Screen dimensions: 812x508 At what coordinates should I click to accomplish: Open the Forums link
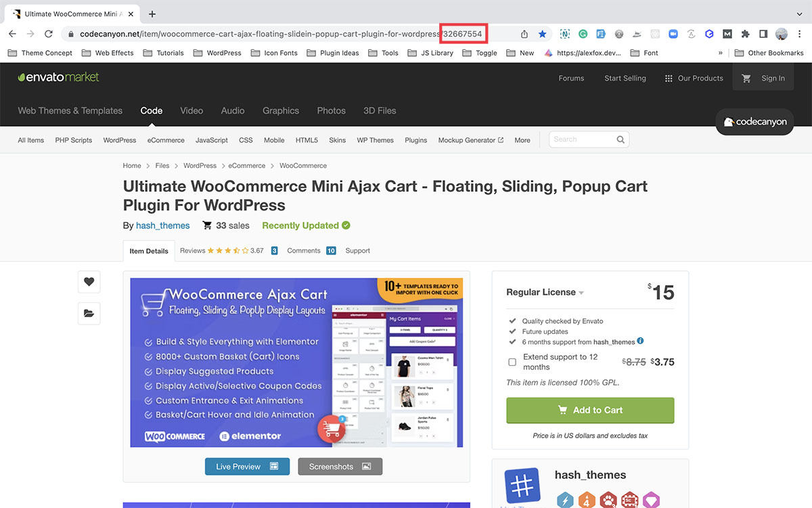[x=571, y=78]
